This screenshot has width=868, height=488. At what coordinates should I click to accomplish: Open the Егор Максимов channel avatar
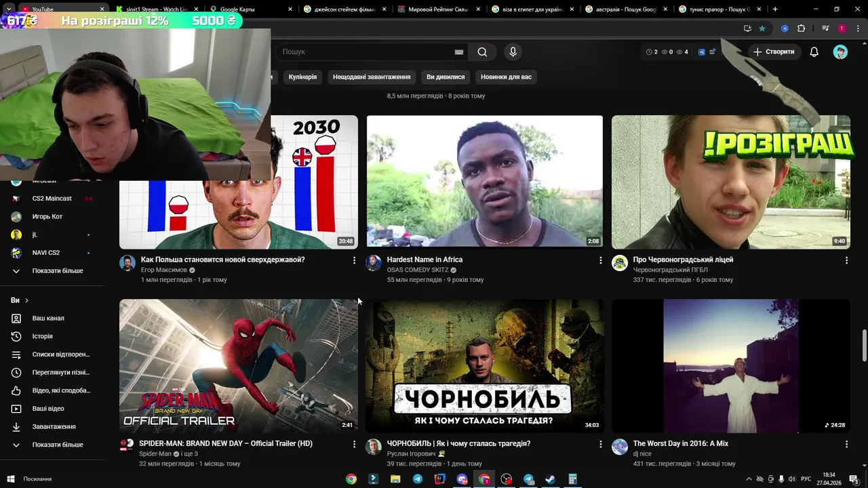127,263
